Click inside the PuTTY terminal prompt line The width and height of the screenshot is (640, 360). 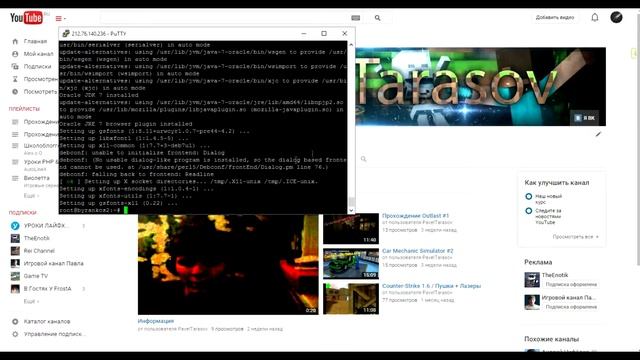tap(202, 210)
